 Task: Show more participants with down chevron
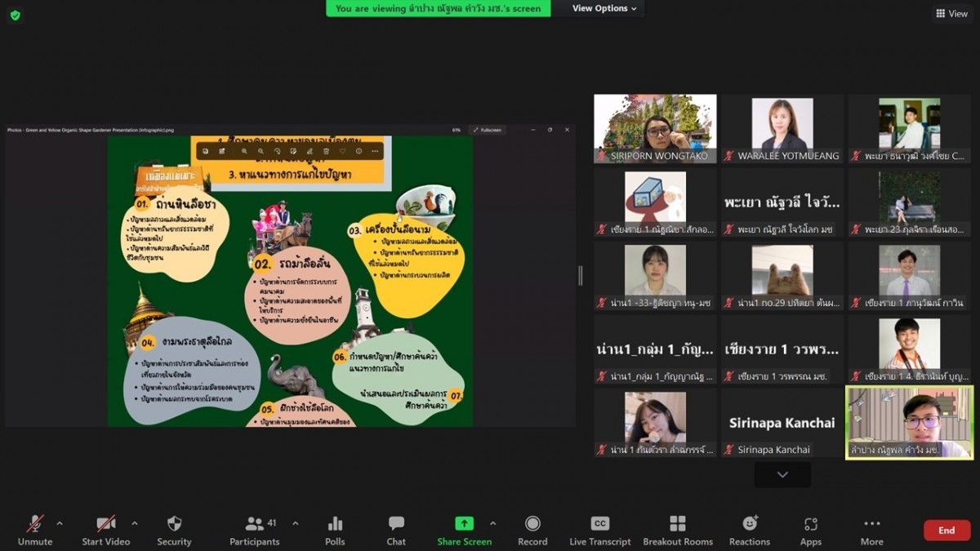point(782,474)
